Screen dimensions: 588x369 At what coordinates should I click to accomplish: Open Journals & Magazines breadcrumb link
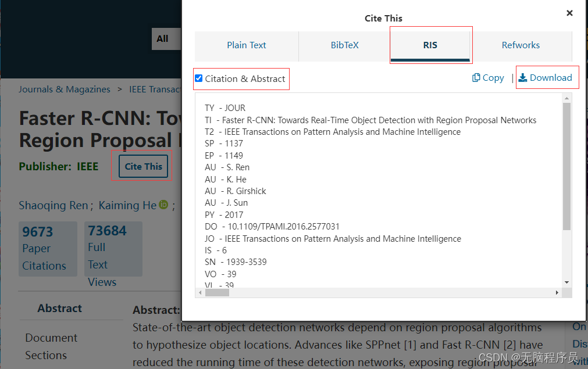pos(65,89)
